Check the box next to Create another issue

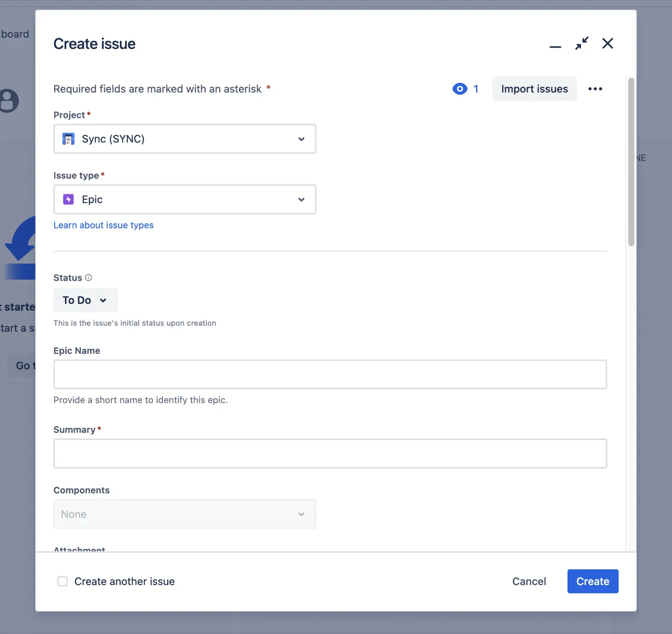point(62,581)
